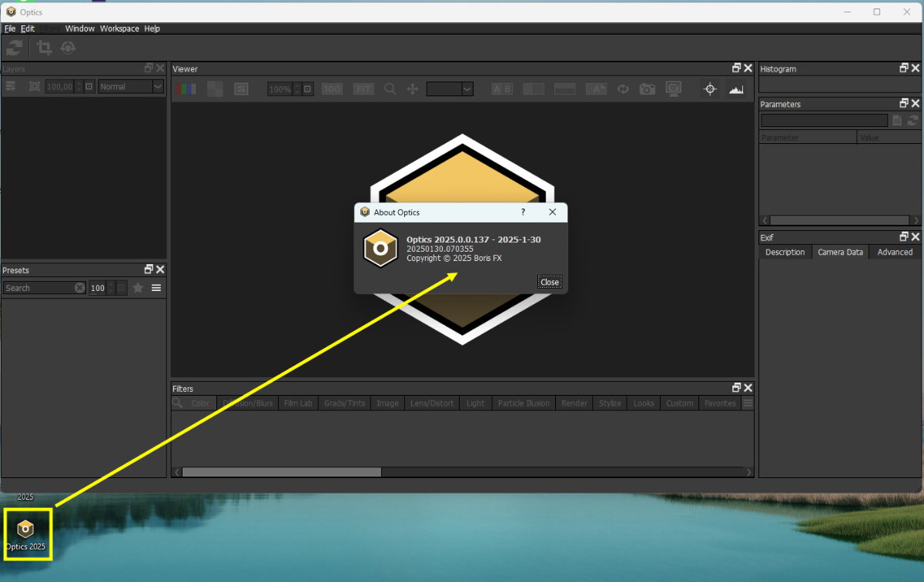Select the Pan move tool in Viewer
Viewport: 924px width, 582px height.
pos(412,89)
